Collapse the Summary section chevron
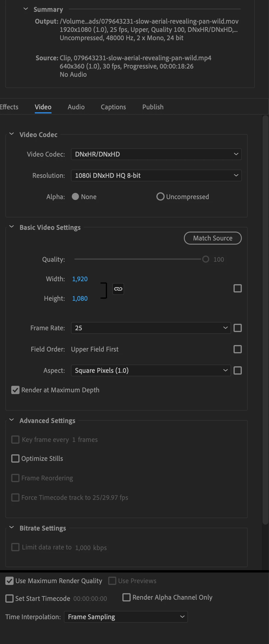 pyautogui.click(x=26, y=9)
